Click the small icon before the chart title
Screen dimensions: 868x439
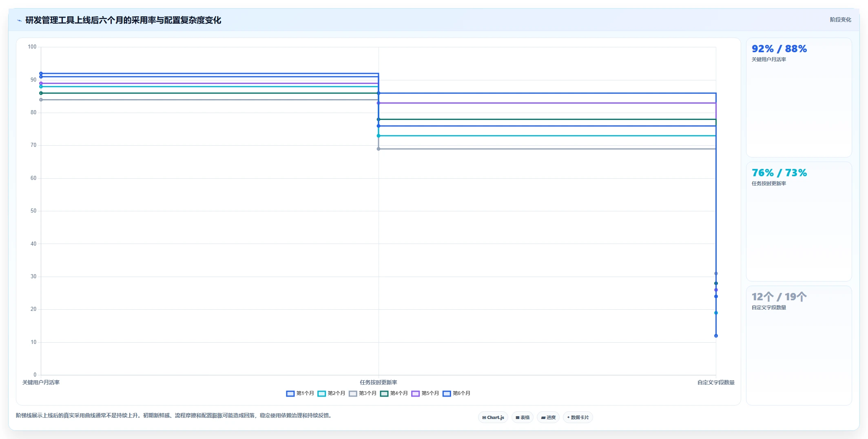pyautogui.click(x=19, y=20)
